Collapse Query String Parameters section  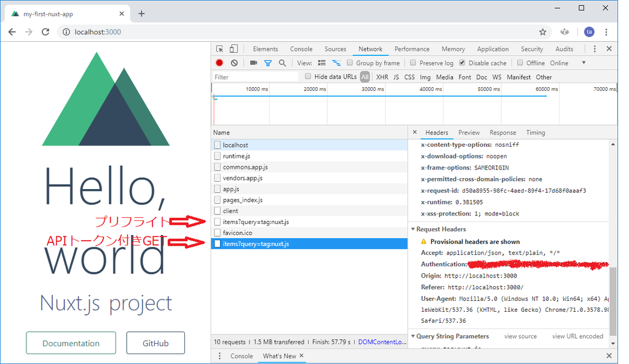pyautogui.click(x=413, y=336)
